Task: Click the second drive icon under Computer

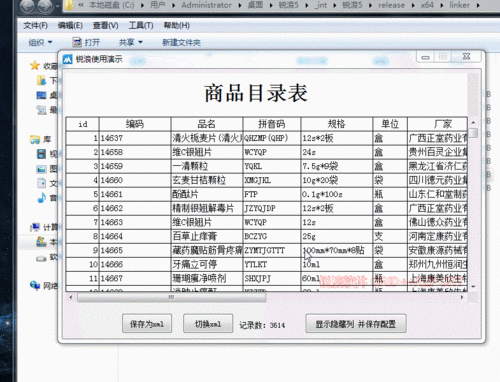Action: [x=41, y=258]
